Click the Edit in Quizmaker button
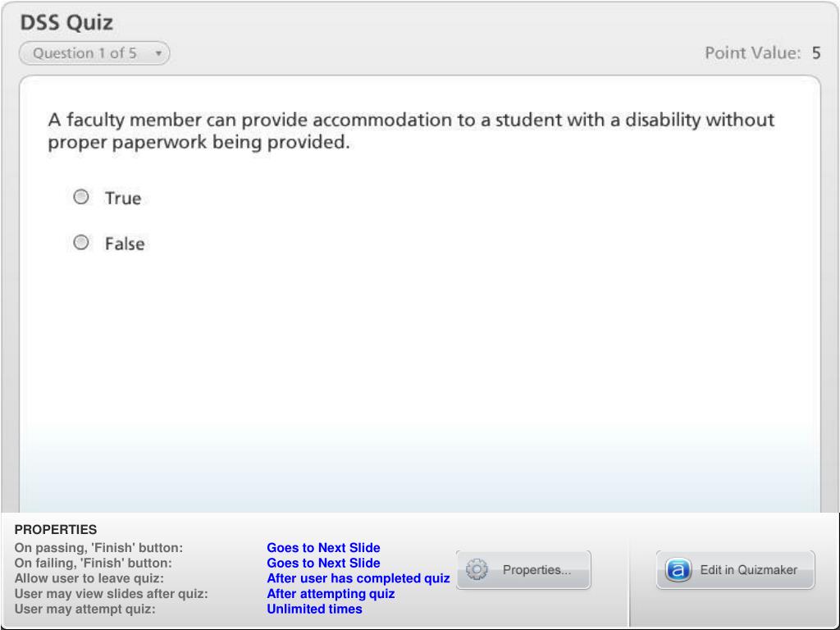 (x=736, y=570)
